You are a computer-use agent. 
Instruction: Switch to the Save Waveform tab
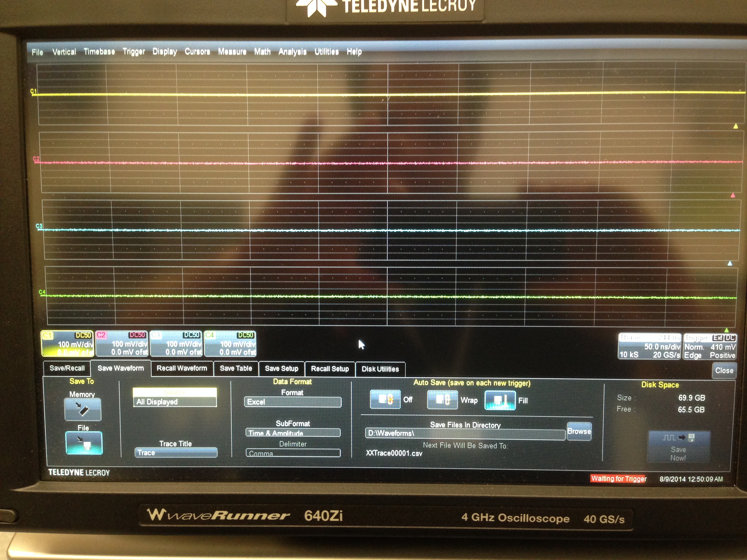coord(121,368)
